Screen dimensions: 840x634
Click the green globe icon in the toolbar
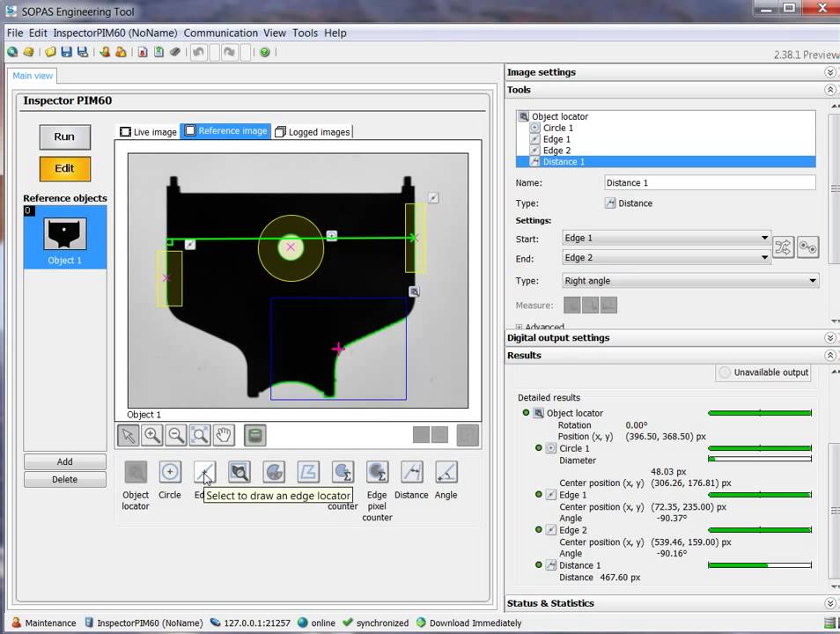(12, 52)
